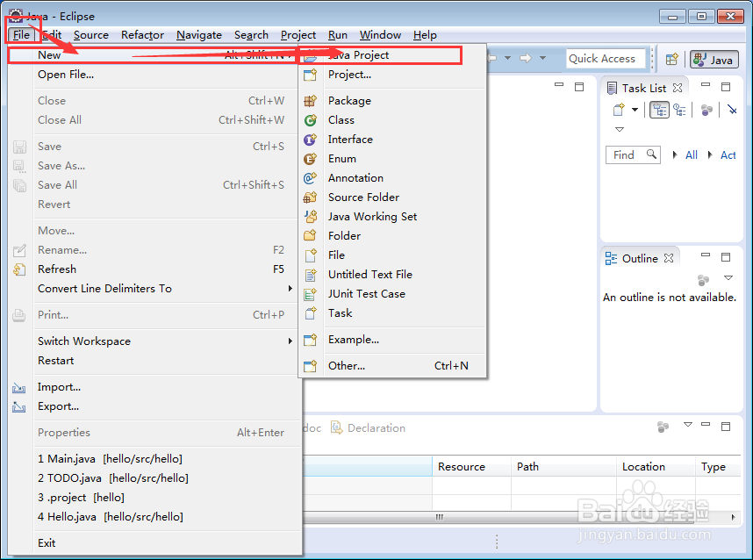Click the Refresh icon in File menu
The width and height of the screenshot is (753, 560).
[19, 269]
